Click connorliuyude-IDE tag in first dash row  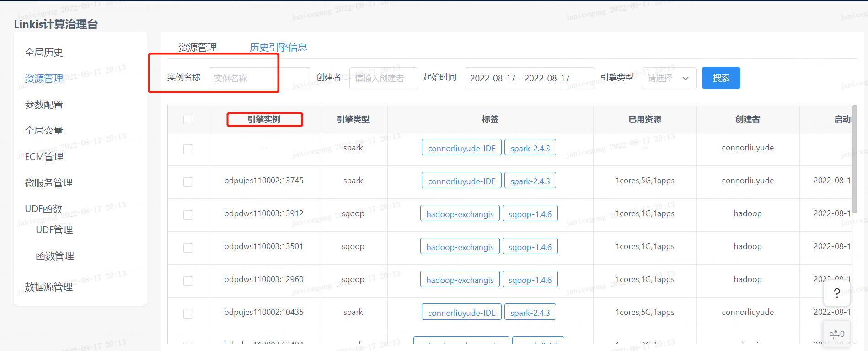(x=461, y=148)
